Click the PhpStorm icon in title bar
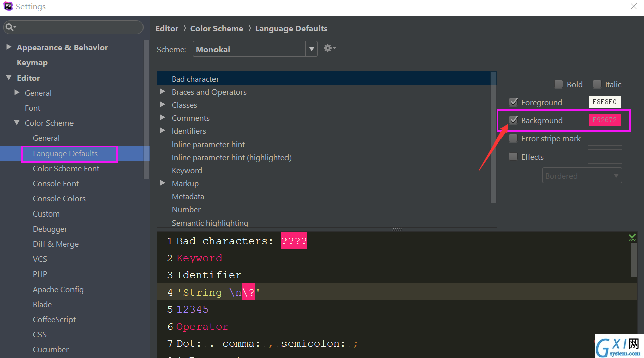 [x=8, y=6]
